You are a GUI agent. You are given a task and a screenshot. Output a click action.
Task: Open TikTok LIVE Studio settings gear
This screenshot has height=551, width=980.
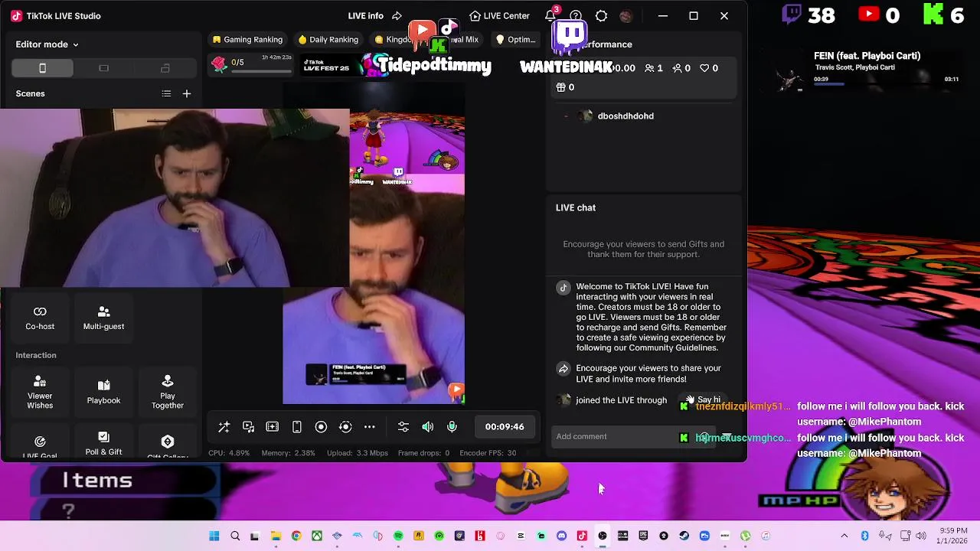point(601,16)
